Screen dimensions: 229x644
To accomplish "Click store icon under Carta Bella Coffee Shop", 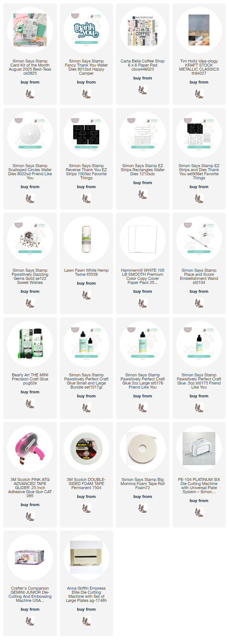I will tap(143, 90).
